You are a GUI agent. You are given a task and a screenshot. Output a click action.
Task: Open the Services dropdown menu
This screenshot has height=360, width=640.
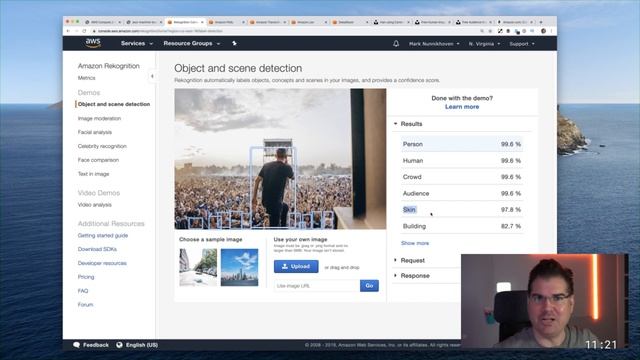(137, 43)
